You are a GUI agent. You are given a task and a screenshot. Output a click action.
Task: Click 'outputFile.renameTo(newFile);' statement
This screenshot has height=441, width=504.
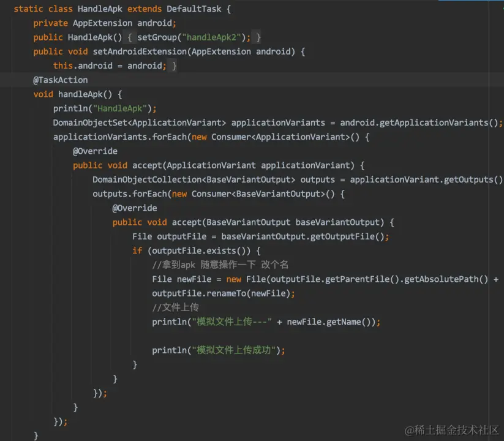click(224, 293)
